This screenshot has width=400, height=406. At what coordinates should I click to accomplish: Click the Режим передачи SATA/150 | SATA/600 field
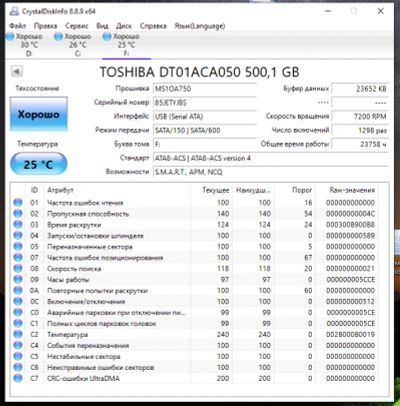(205, 130)
